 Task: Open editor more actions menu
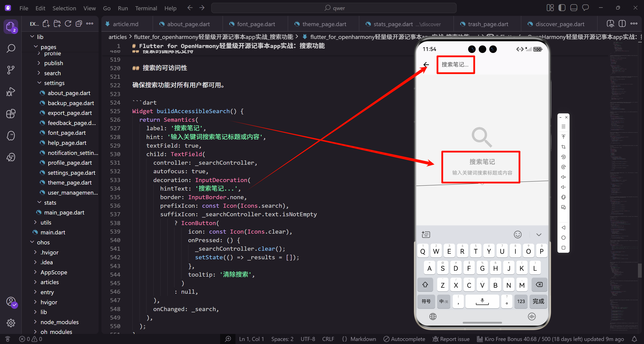pyautogui.click(x=634, y=24)
